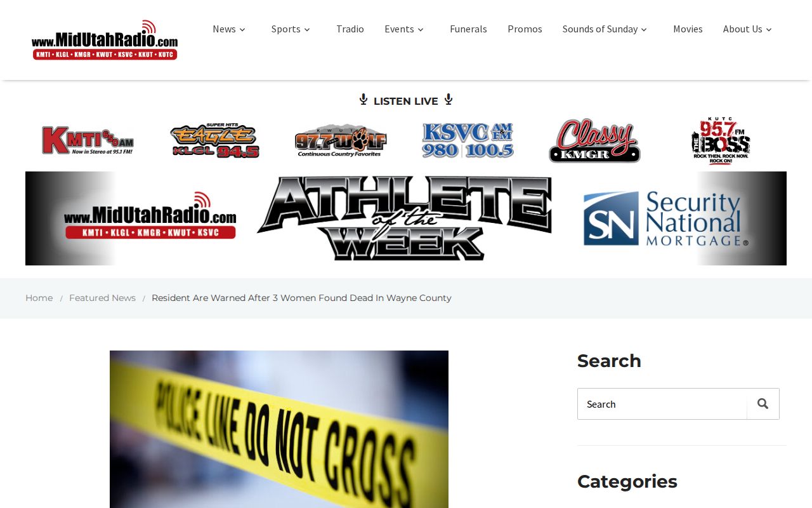This screenshot has width=812, height=508.
Task: Open the About Us dropdown menu
Action: (748, 29)
